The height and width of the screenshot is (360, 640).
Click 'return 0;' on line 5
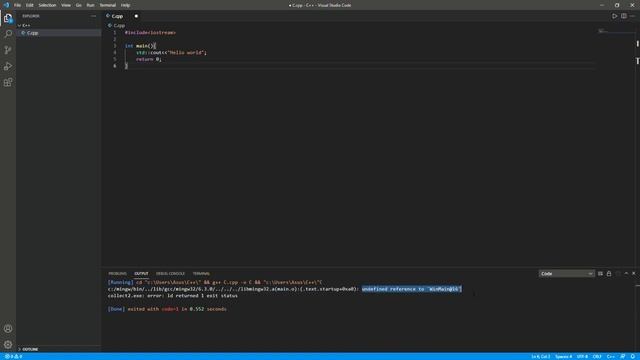pos(149,59)
